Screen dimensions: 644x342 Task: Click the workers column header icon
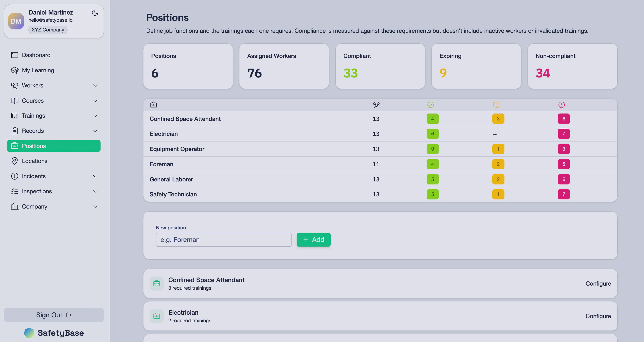pos(376,105)
